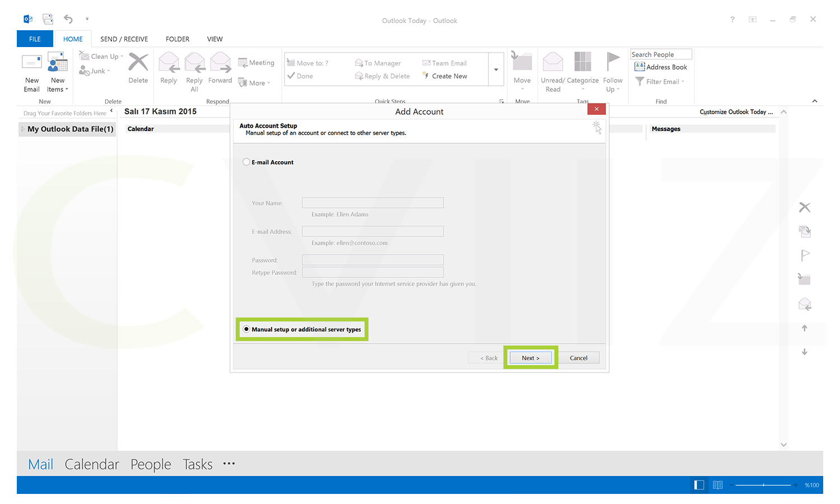The image size is (840, 504).
Task: Select the Done quick step
Action: point(300,76)
